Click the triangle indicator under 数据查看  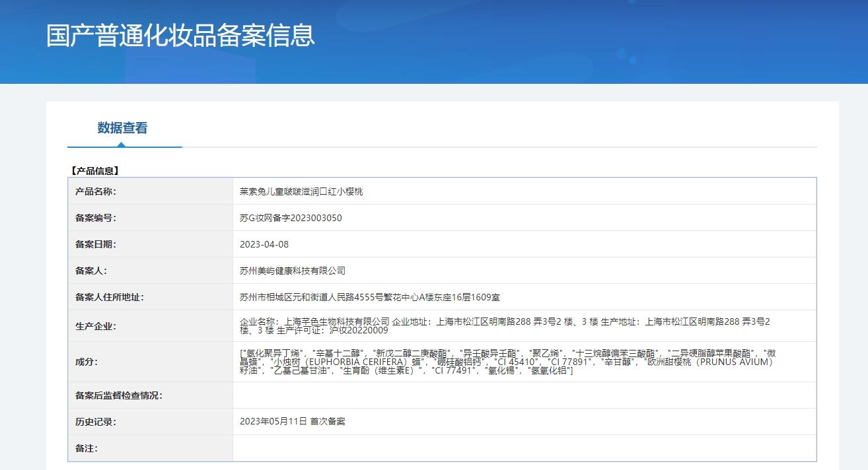121,145
